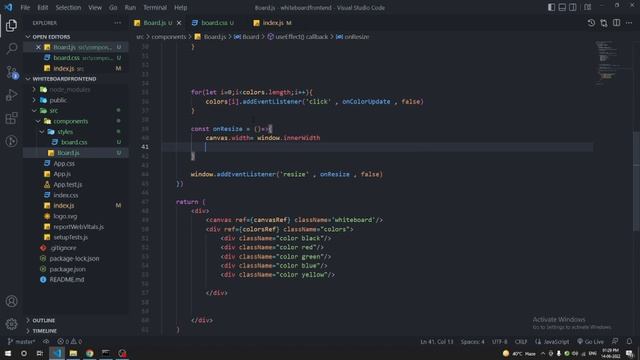Viewport: 640px width, 360px height.
Task: Open Run and Debug view icon
Action: pyautogui.click(x=11, y=95)
